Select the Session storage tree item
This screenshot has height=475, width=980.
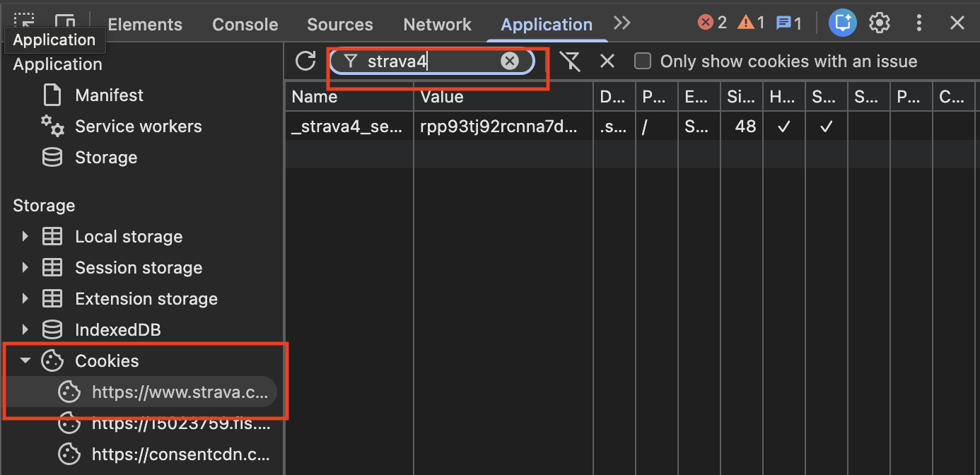tap(139, 268)
